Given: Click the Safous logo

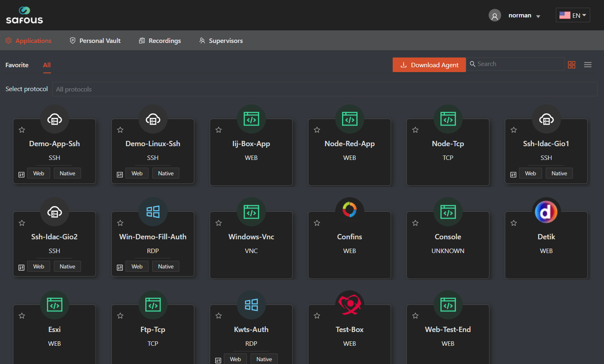Looking at the screenshot, I should click(24, 15).
